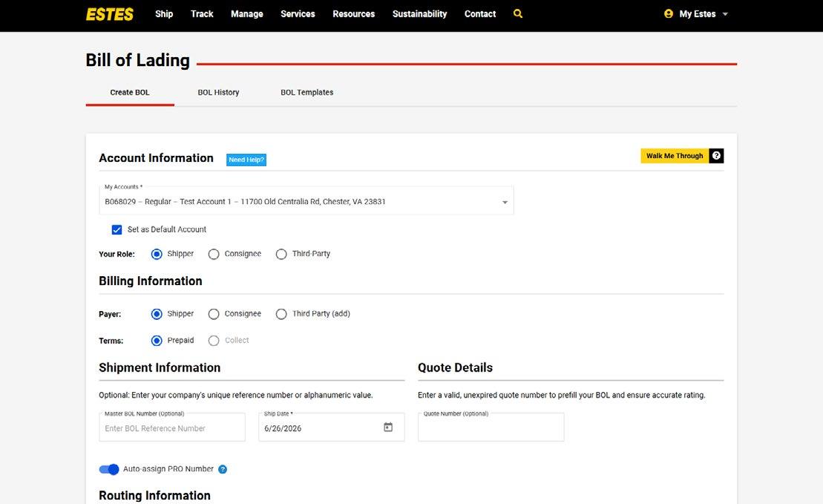
Task: Click the Account Information heading
Action: (156, 158)
